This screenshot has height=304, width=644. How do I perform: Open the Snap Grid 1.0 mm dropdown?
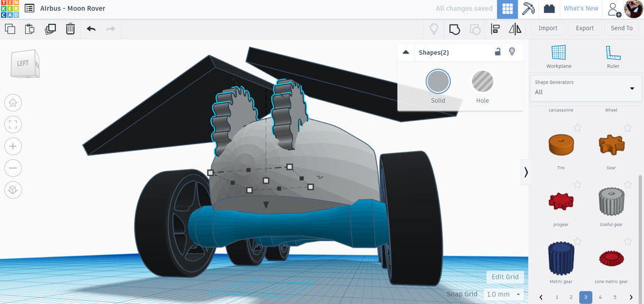[x=503, y=294]
